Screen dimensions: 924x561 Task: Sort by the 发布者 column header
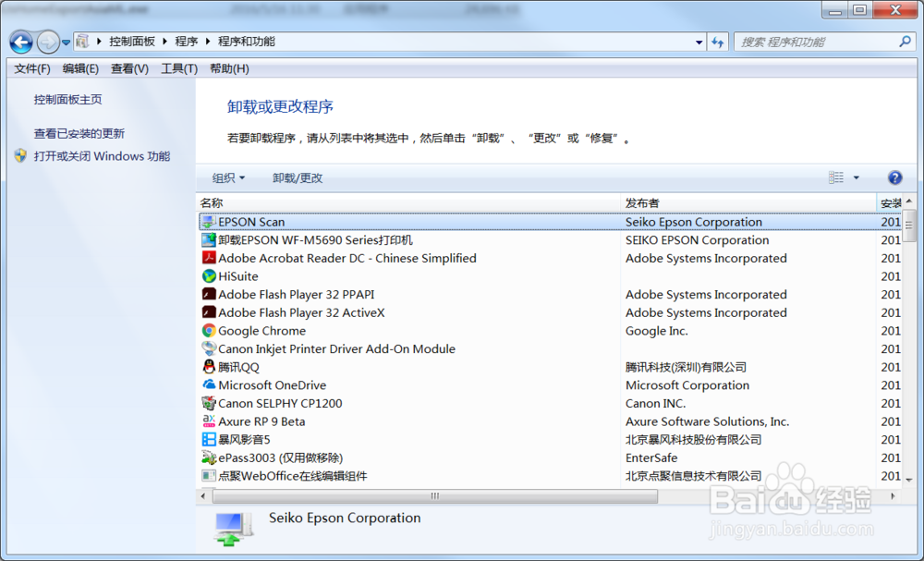coord(749,203)
